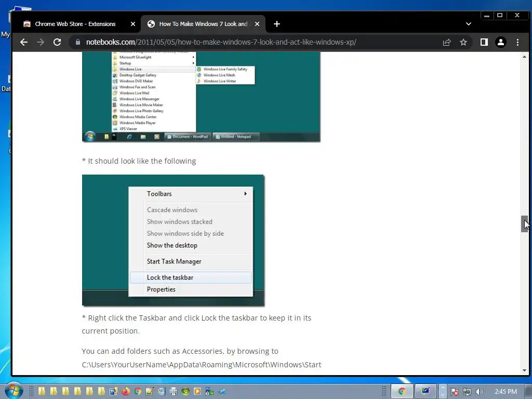Click "Properties" in the pictured menu
The image size is (532, 399).
tap(190, 289)
